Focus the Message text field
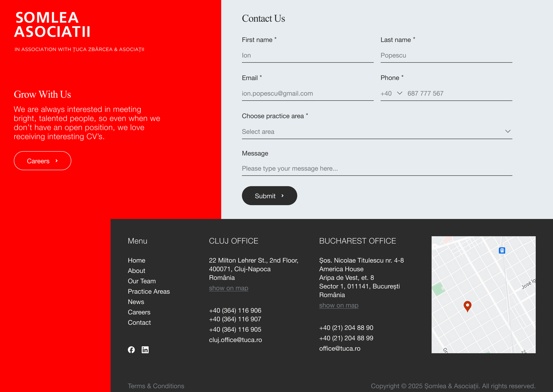 (x=377, y=169)
